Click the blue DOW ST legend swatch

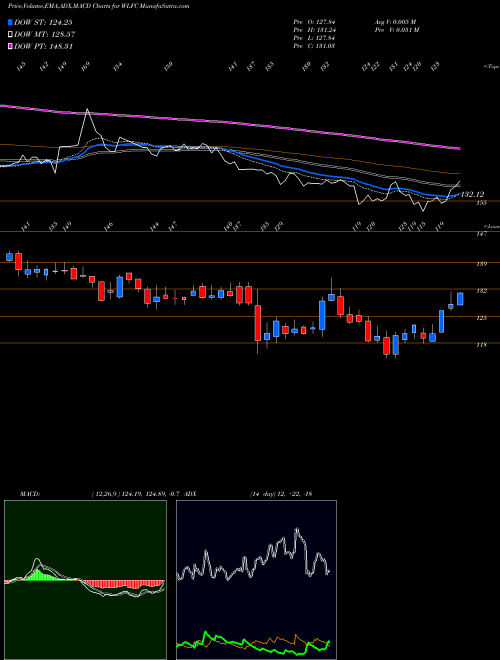tap(11, 22)
